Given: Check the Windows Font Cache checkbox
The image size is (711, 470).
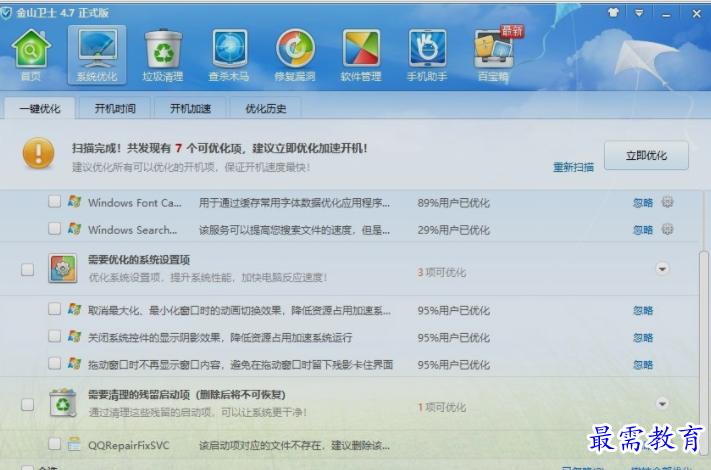Looking at the screenshot, I should pos(54,201).
